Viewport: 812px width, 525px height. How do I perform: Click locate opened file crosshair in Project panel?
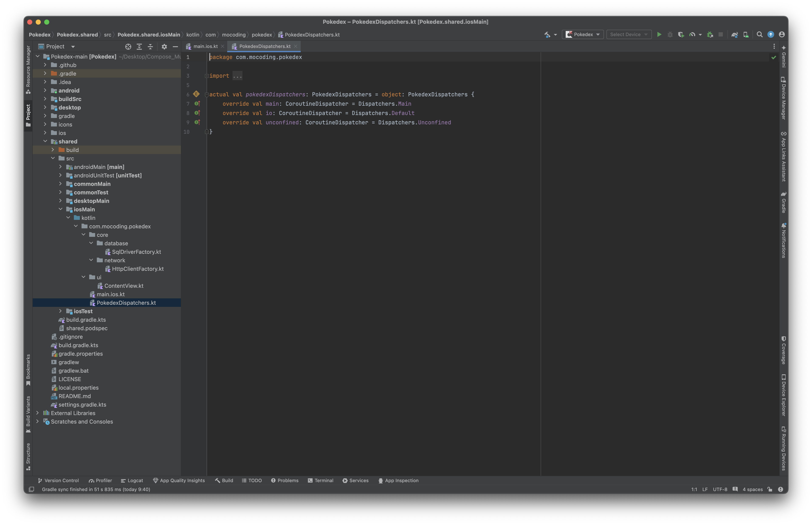(x=128, y=47)
